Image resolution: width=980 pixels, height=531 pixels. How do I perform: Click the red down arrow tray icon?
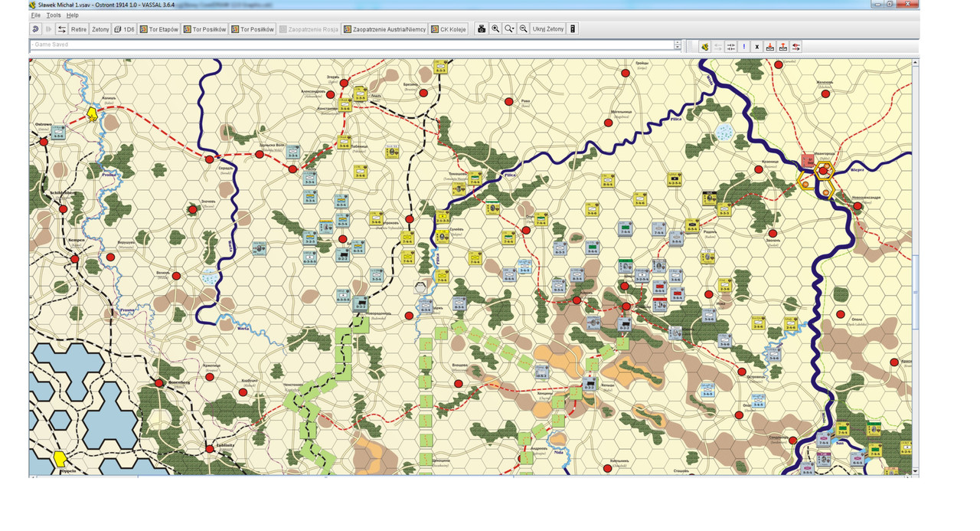[x=770, y=47]
